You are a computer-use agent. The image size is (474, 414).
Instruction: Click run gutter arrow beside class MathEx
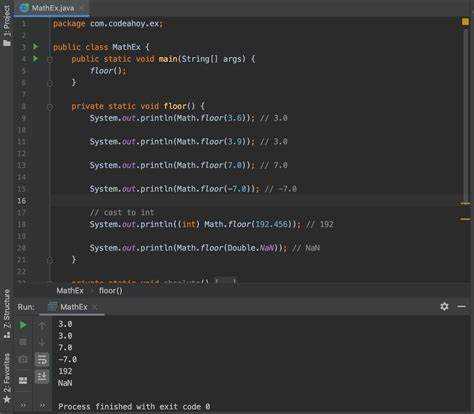coord(35,47)
